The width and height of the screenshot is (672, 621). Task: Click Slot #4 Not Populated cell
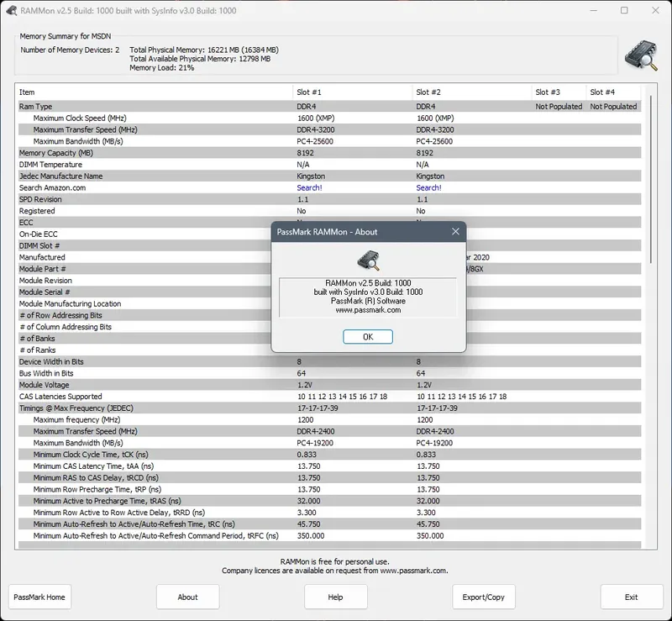614,107
